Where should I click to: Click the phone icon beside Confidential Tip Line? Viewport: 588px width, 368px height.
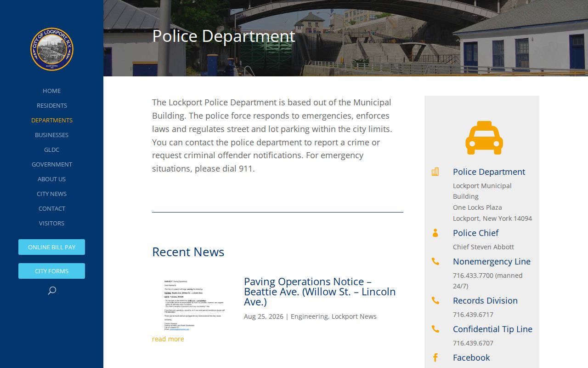435,329
